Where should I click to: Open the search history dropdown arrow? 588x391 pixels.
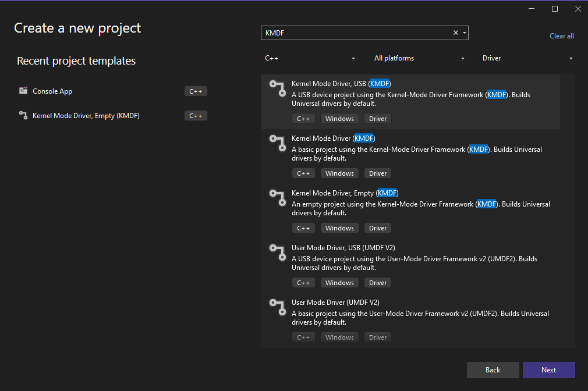pyautogui.click(x=464, y=33)
